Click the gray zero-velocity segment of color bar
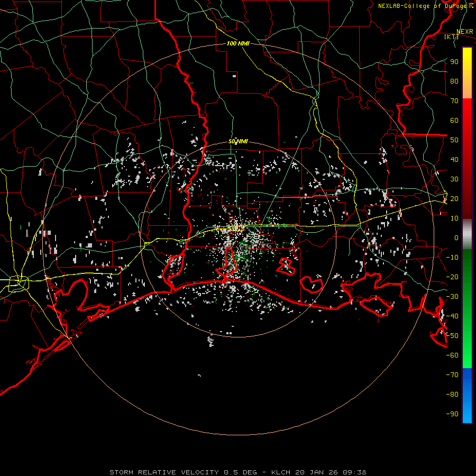Screen dimensions: 476x476 point(467,234)
